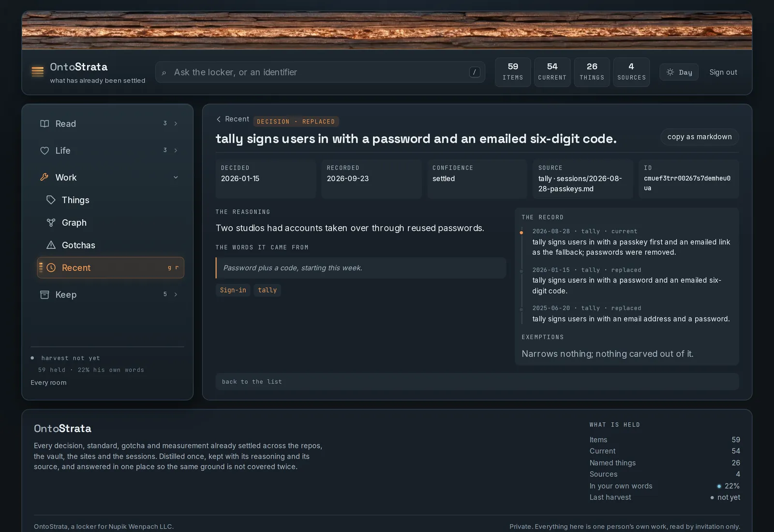Click the copy as markdown button

(700, 137)
